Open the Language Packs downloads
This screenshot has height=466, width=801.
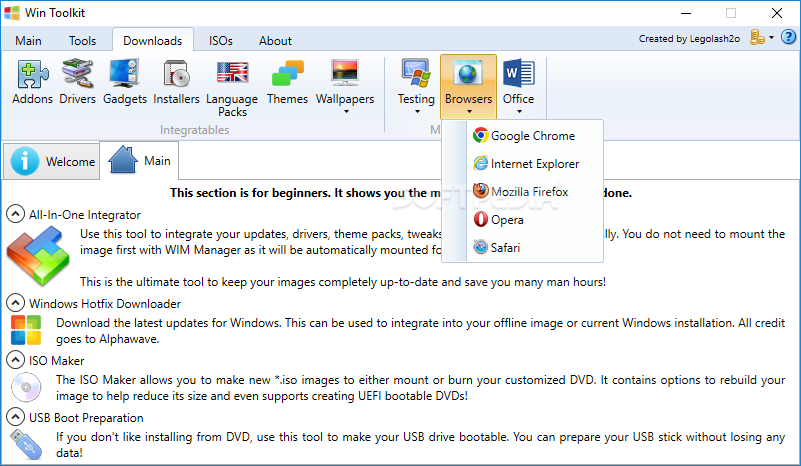click(x=232, y=88)
